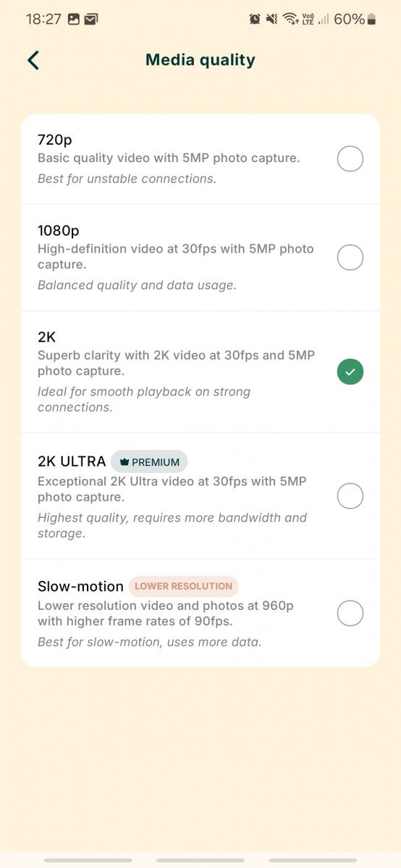Viewport: 401px width, 868px height.
Task: Tap the battery indicator icon
Action: [371, 20]
